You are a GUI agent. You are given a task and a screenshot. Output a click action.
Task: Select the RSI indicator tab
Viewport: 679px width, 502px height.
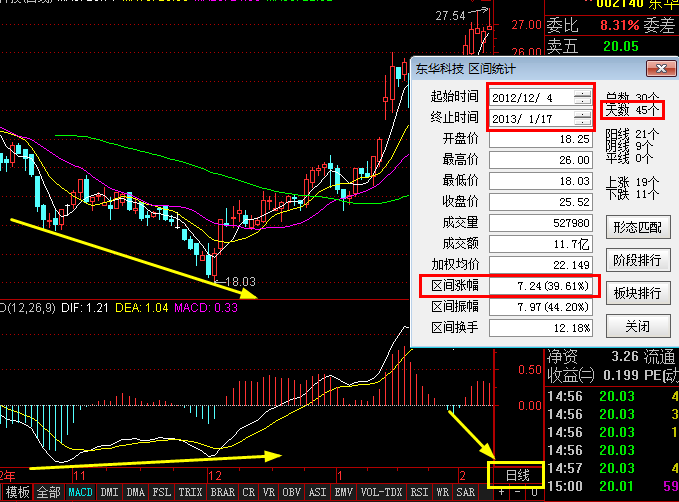click(419, 492)
